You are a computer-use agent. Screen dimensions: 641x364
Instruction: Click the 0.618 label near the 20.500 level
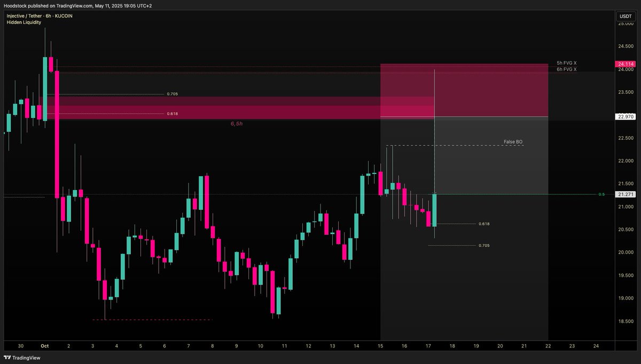point(484,224)
